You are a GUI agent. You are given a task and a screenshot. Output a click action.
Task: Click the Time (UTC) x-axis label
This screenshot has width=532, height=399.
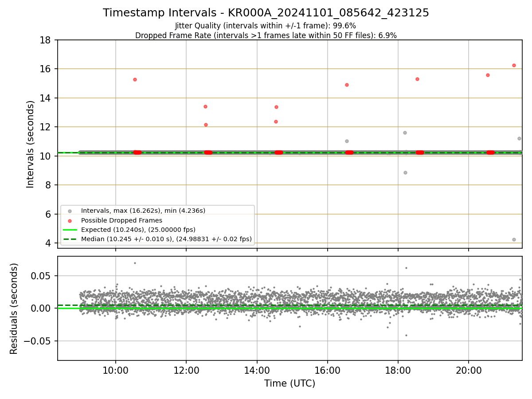tap(289, 383)
